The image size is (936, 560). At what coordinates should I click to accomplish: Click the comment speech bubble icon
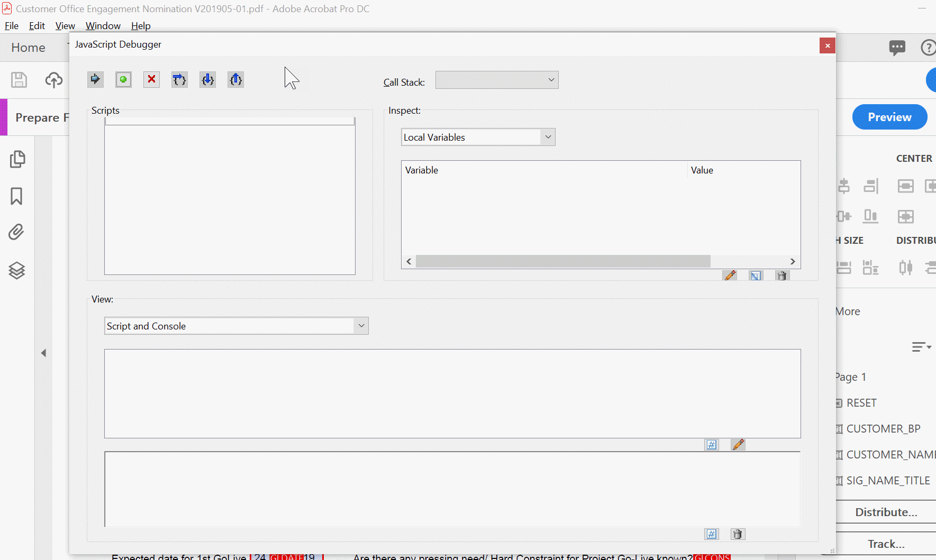(897, 48)
